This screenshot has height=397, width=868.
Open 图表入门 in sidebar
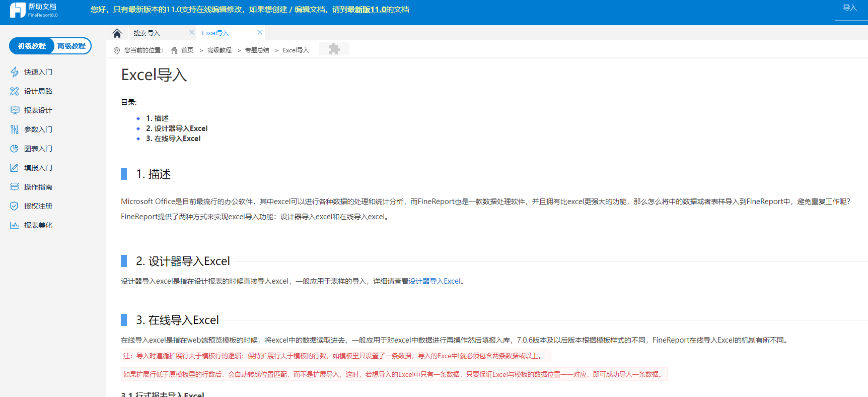[x=38, y=149]
